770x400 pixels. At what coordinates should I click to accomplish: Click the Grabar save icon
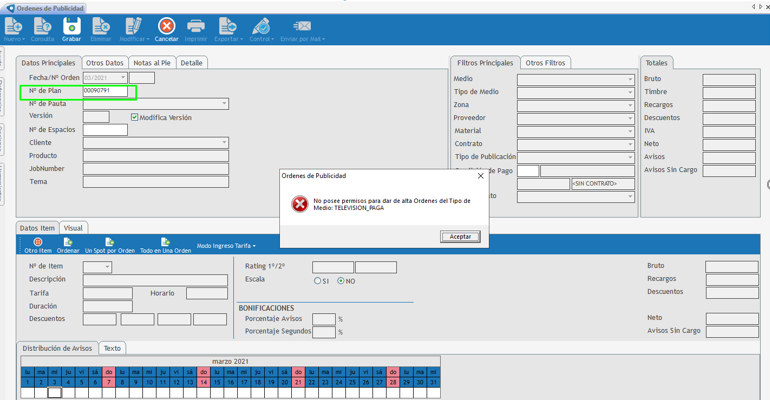pos(71,29)
